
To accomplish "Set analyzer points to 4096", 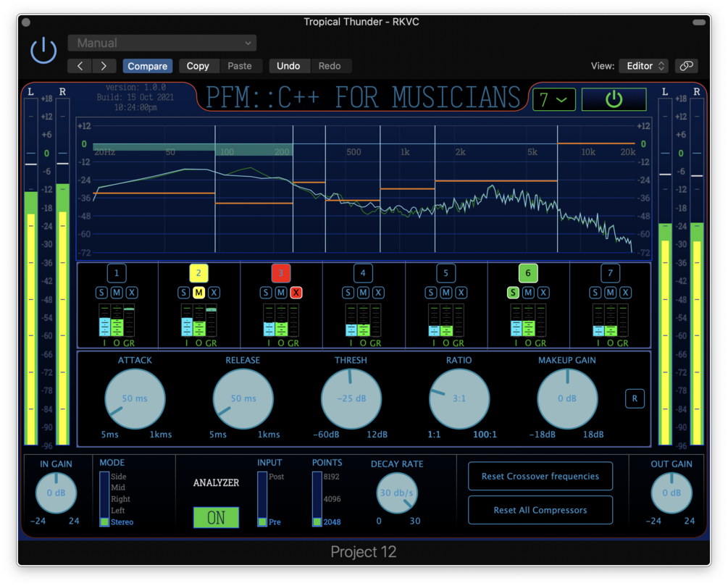I will point(332,498).
